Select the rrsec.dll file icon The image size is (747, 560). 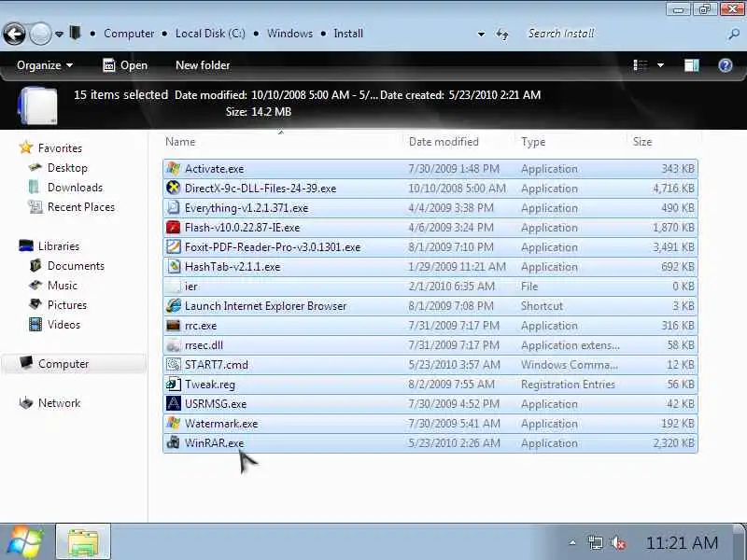(174, 344)
